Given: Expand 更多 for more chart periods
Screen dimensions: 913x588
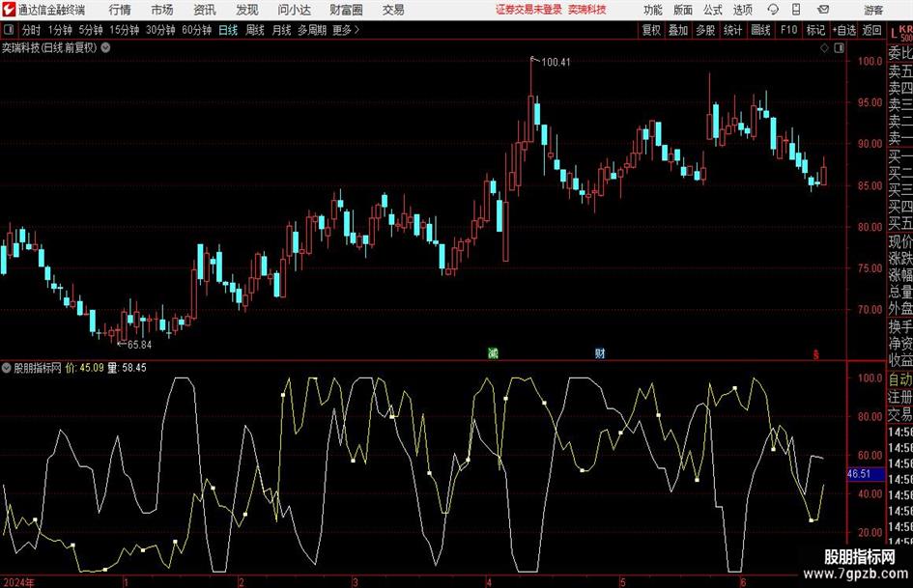Looking at the screenshot, I should (x=346, y=30).
